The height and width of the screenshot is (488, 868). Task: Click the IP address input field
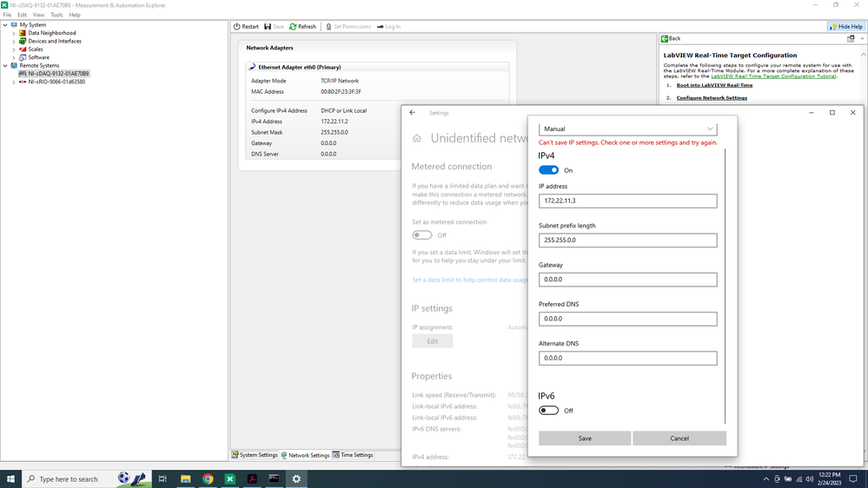627,201
